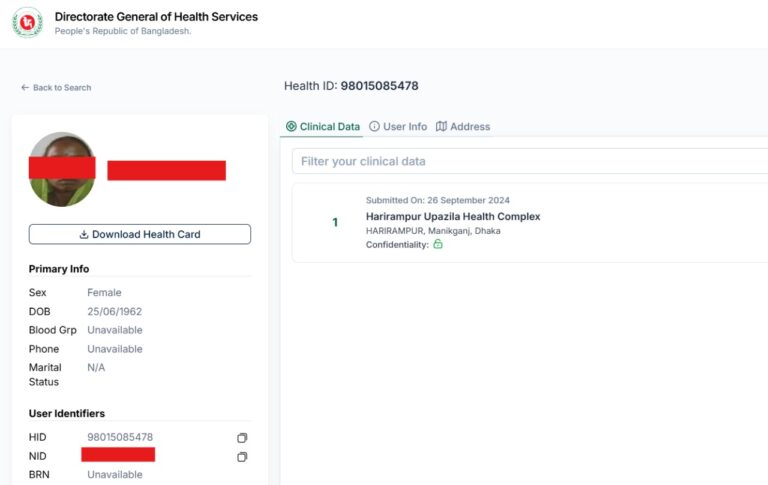Copy the NID using its copy icon
The image size is (768, 485).
coord(242,457)
